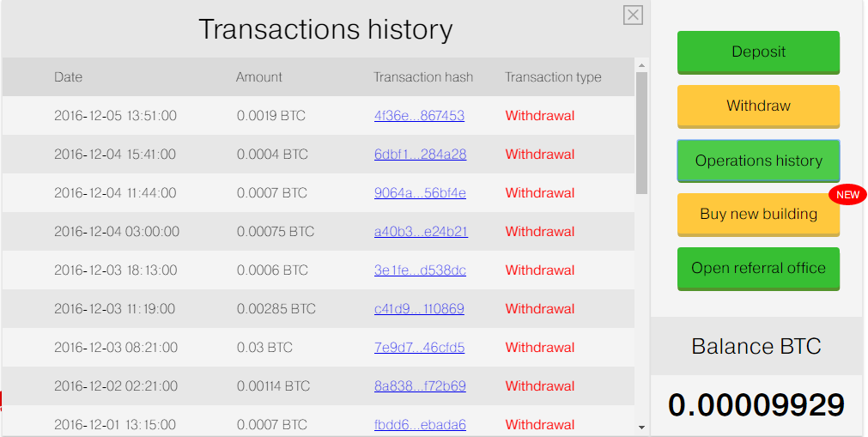The image size is (868, 437).
Task: Click the Withdraw button
Action: [x=758, y=106]
